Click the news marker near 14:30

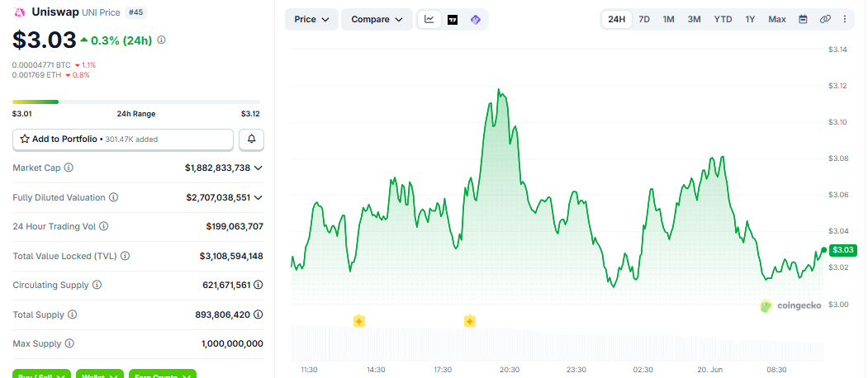tap(358, 321)
